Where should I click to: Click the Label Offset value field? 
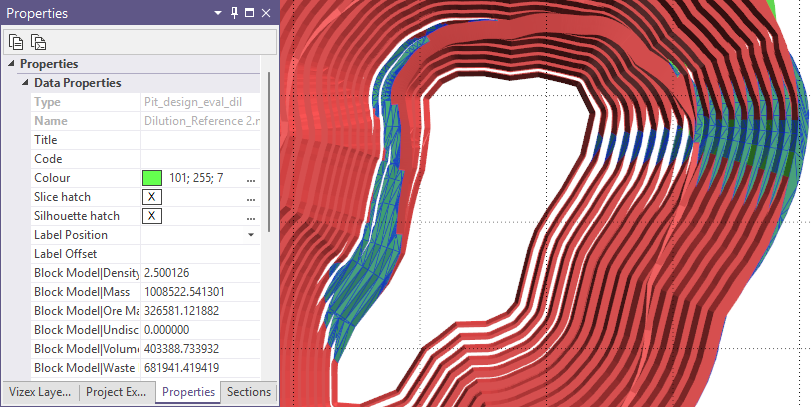point(200,254)
